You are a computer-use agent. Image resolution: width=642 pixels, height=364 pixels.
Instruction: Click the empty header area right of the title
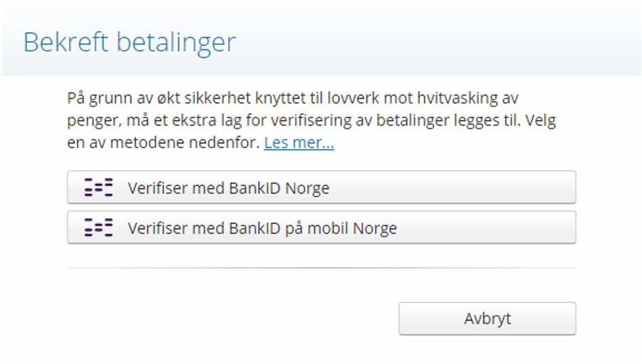pos(442,43)
